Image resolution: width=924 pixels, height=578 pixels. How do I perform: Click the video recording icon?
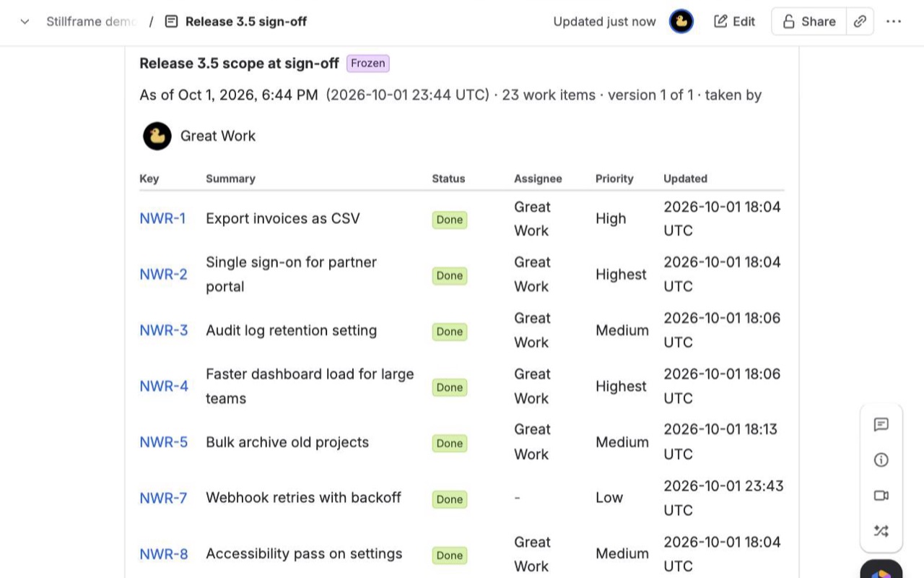tap(881, 496)
